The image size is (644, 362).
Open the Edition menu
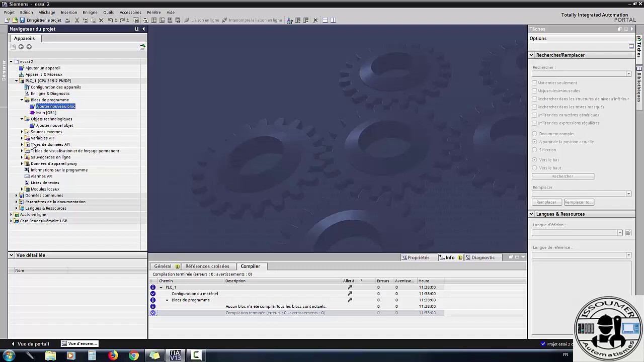click(27, 12)
